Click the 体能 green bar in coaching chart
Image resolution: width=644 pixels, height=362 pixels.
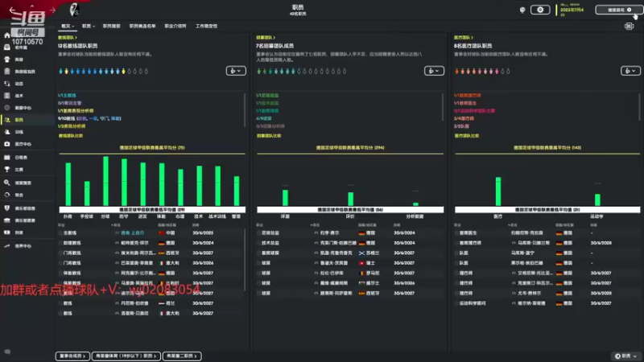click(162, 184)
